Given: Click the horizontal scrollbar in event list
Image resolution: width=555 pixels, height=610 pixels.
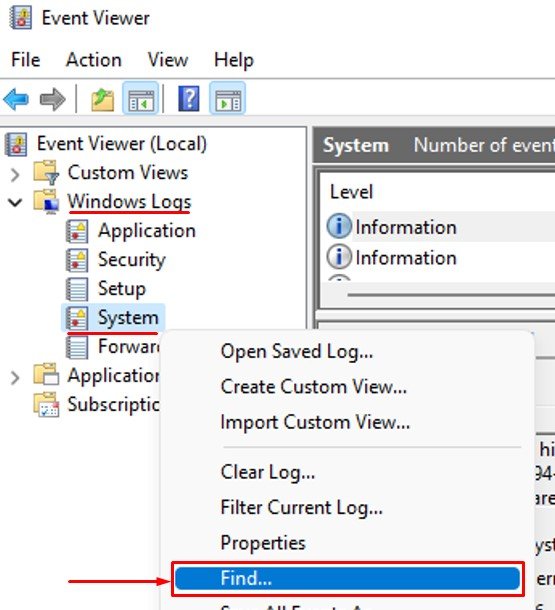Looking at the screenshot, I should (451, 295).
